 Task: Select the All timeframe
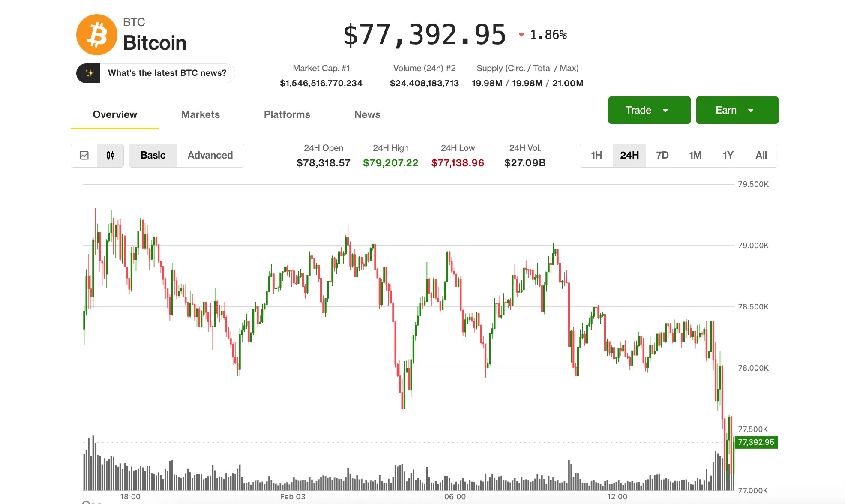pyautogui.click(x=761, y=156)
